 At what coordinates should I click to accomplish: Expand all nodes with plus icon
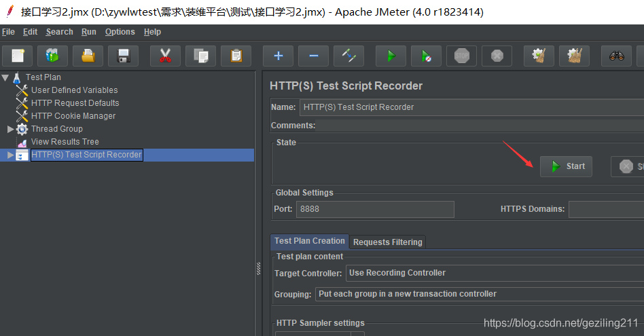[278, 56]
